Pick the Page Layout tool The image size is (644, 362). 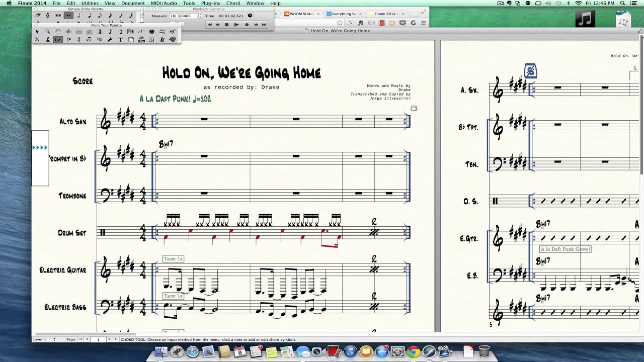pyautogui.click(x=131, y=40)
